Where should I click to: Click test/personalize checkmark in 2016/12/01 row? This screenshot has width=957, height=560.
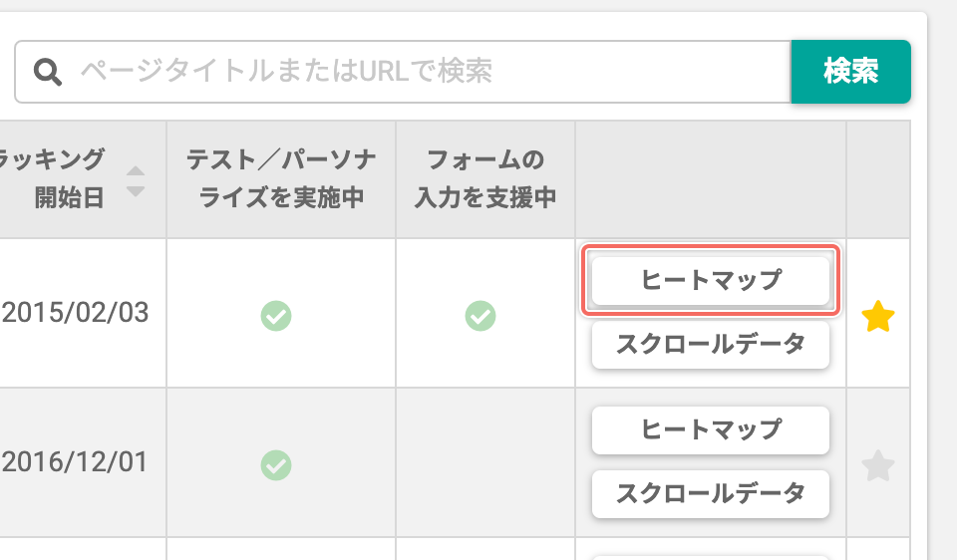pos(276,465)
